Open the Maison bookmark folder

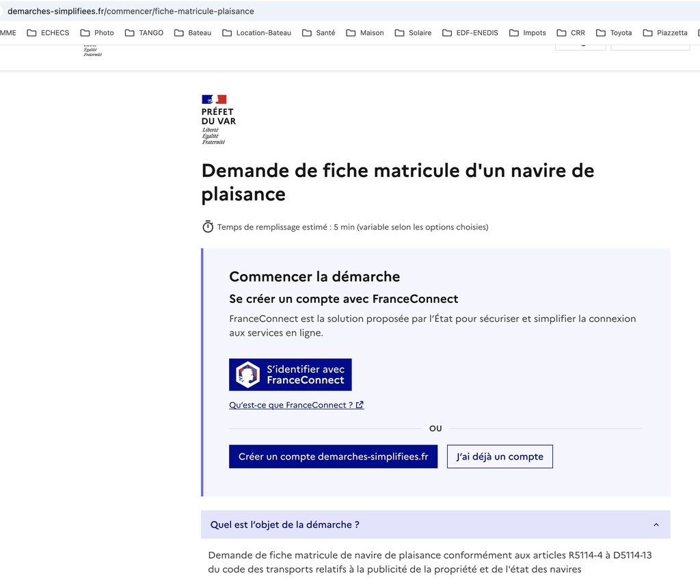pyautogui.click(x=365, y=33)
